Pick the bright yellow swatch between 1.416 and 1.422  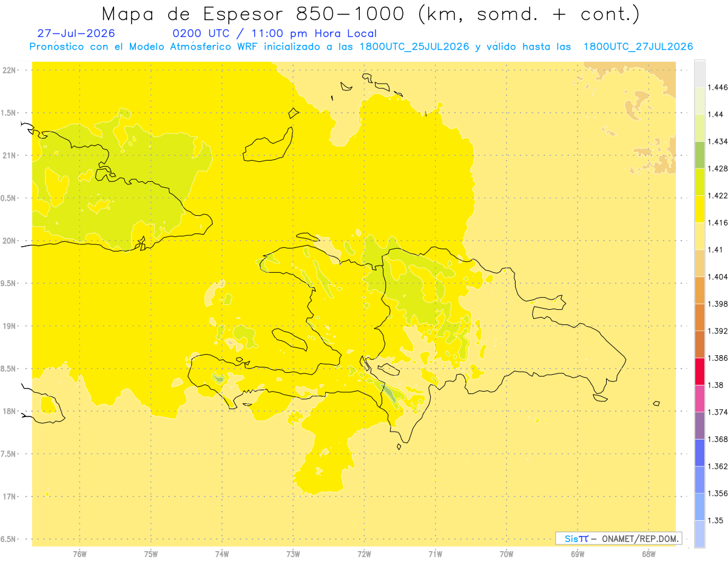click(699, 209)
